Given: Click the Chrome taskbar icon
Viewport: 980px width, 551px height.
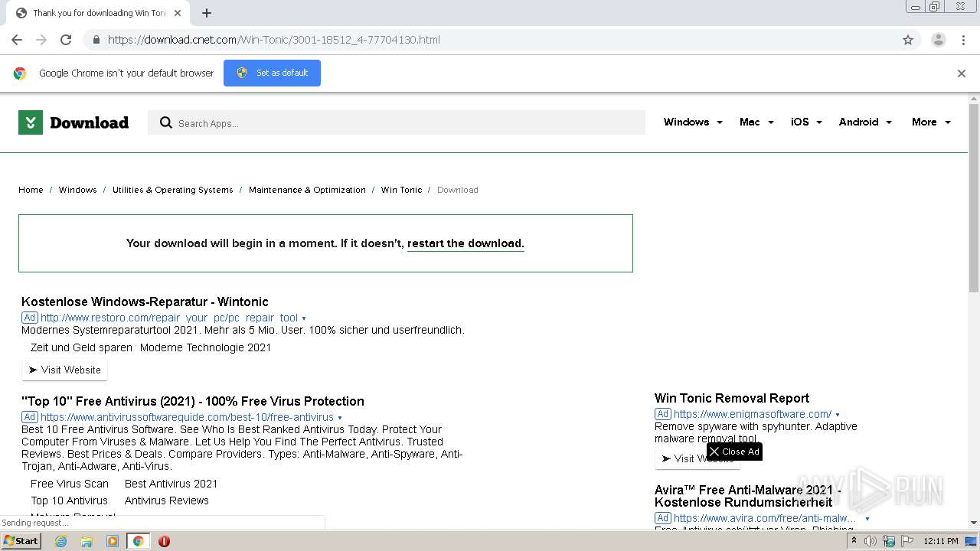Looking at the screenshot, I should (x=138, y=541).
